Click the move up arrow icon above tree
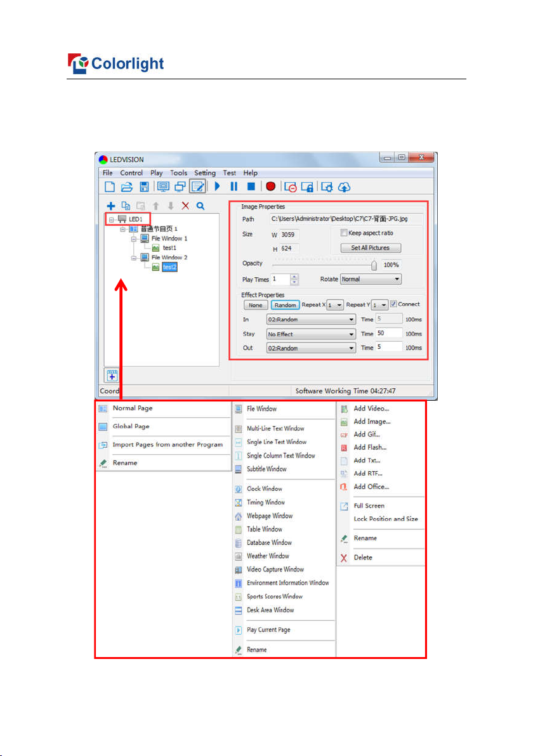 coord(156,206)
